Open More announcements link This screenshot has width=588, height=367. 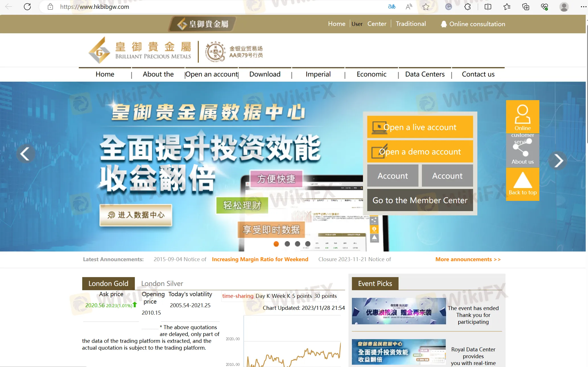[x=468, y=259]
